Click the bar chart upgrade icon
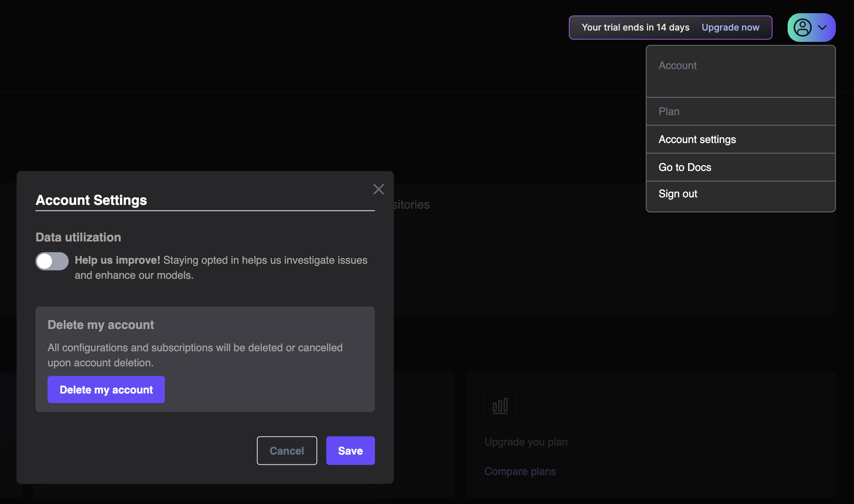 pos(500,406)
